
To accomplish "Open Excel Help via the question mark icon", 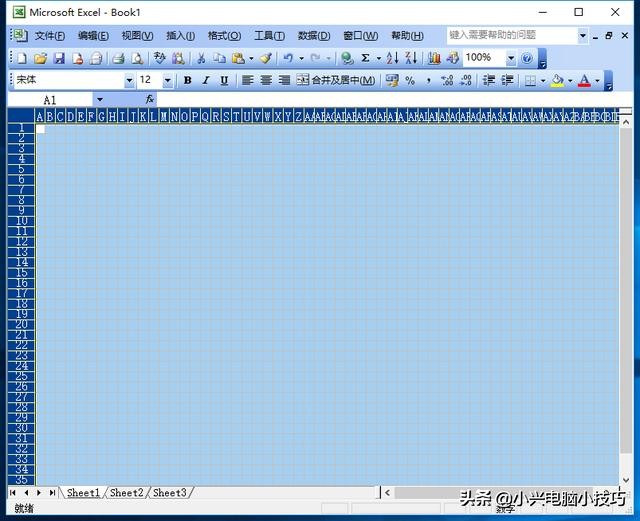I will pyautogui.click(x=527, y=58).
